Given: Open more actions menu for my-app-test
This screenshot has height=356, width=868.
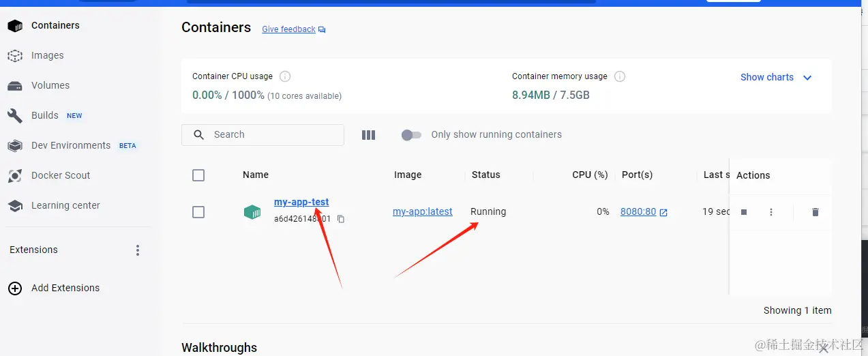Looking at the screenshot, I should pos(771,212).
